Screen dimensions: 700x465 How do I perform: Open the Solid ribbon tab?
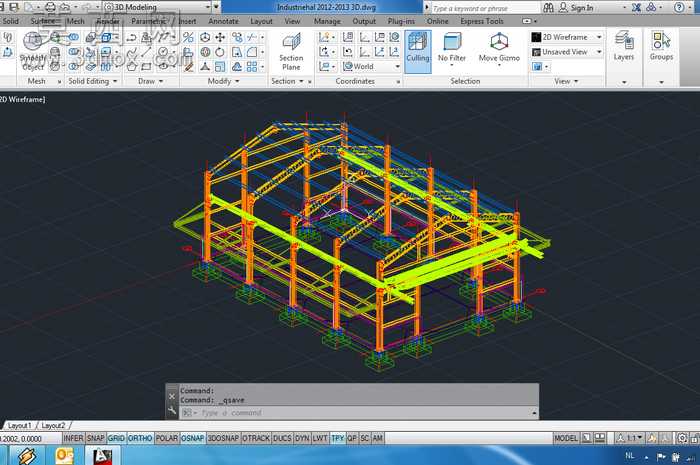[11, 21]
